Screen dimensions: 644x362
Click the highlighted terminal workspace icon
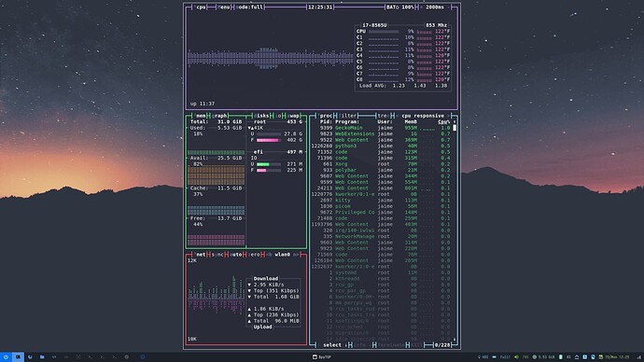[18, 357]
